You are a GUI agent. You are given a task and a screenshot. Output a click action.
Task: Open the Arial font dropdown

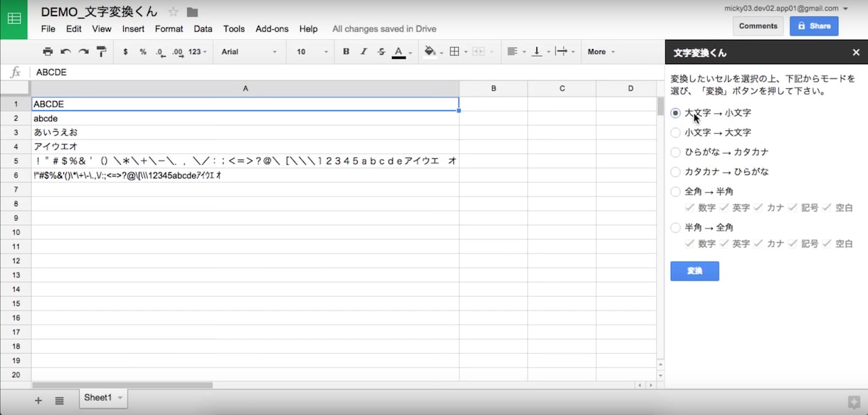(x=249, y=52)
